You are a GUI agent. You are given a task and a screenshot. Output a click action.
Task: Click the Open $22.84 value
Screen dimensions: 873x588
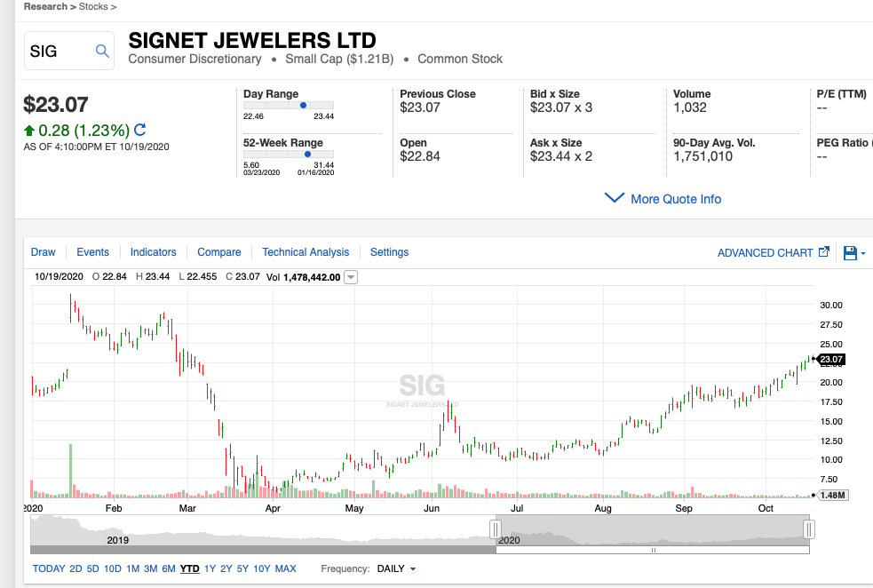(420, 156)
